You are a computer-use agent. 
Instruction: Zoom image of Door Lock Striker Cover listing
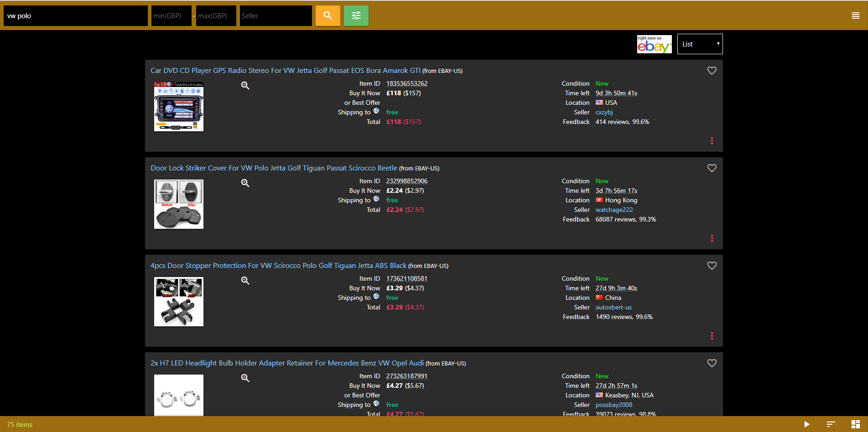(245, 183)
